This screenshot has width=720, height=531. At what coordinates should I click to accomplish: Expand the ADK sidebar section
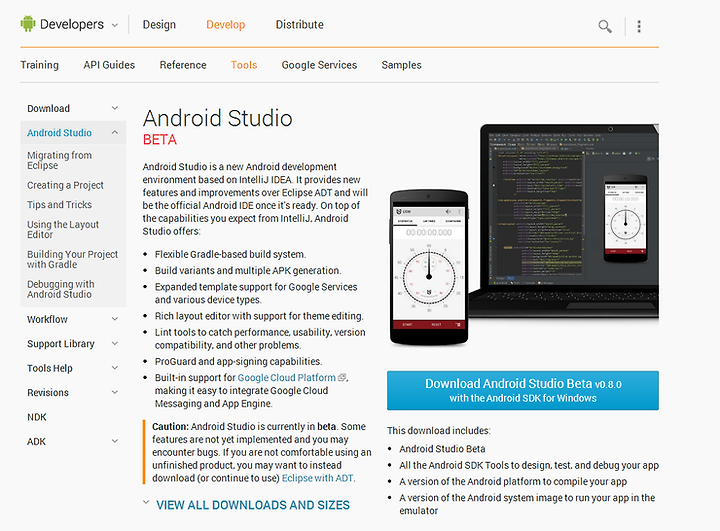115,441
